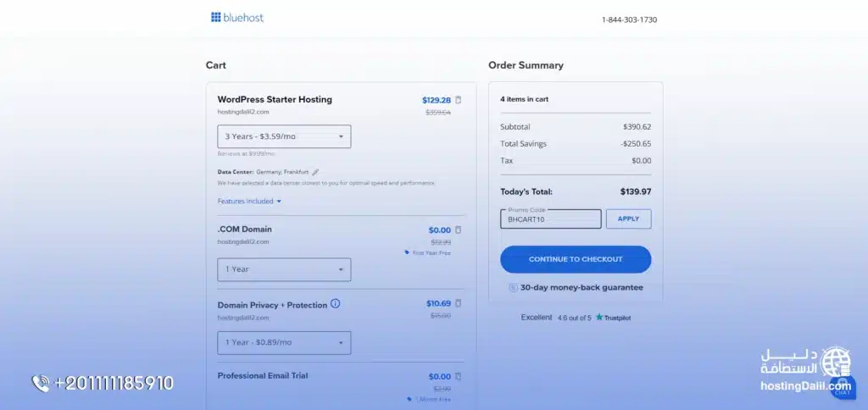868x410 pixels.
Task: Click the '4 items in cart' text
Action: click(x=524, y=99)
